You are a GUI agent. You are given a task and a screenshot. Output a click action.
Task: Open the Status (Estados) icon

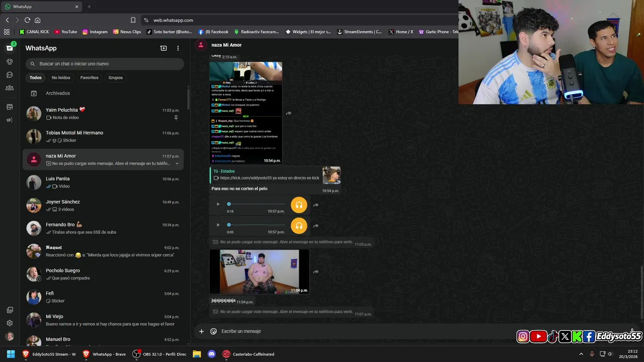tap(10, 61)
